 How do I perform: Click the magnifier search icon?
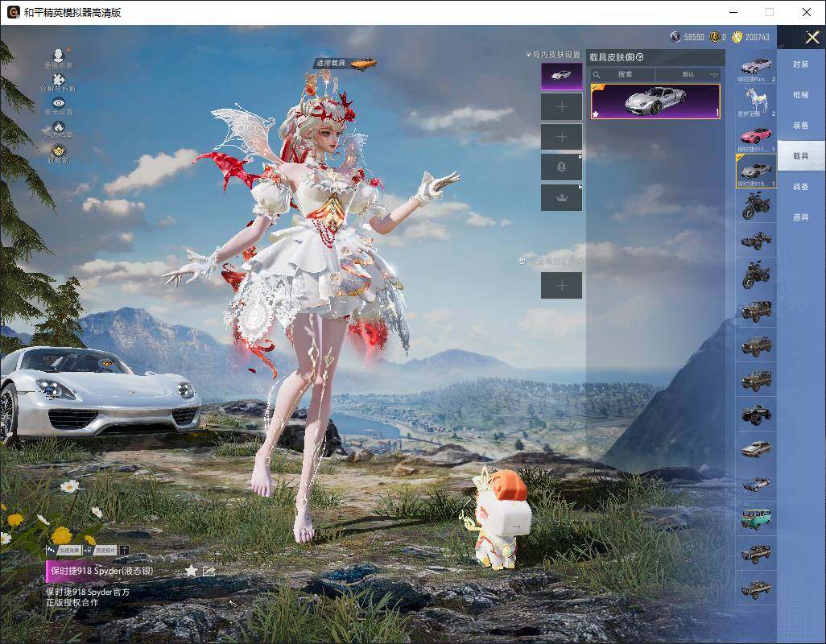pyautogui.click(x=597, y=74)
